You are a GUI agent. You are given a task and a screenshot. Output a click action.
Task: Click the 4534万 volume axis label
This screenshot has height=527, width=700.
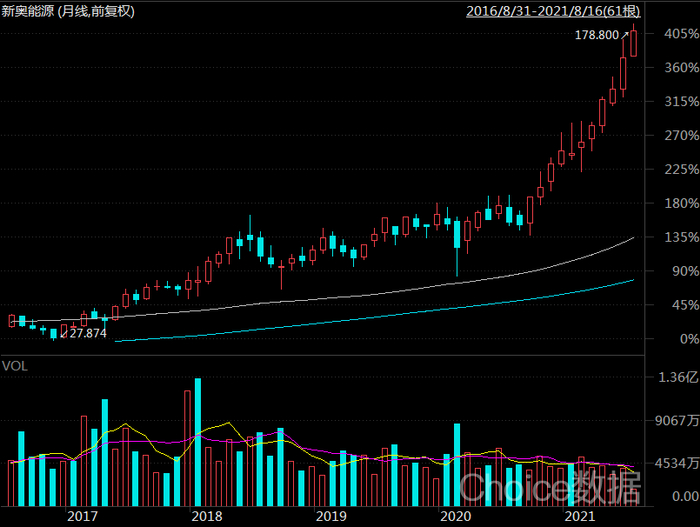pos(677,463)
